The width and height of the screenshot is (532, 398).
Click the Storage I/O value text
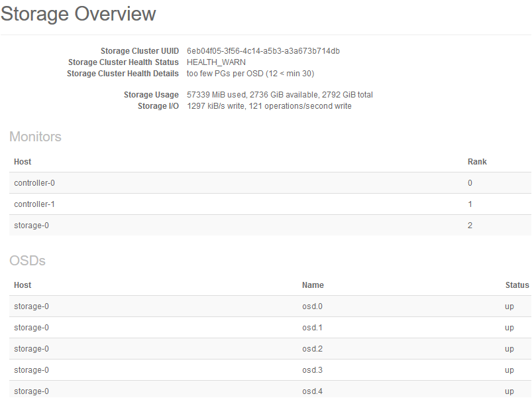[269, 106]
